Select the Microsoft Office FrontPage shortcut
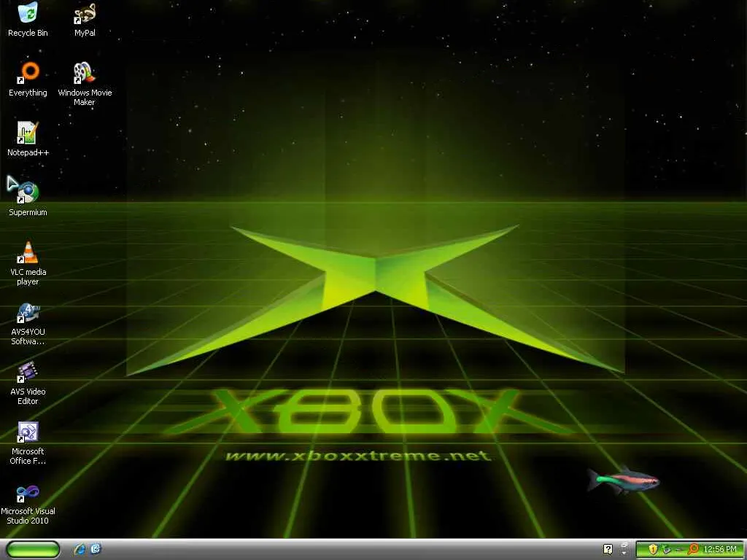 [28, 443]
